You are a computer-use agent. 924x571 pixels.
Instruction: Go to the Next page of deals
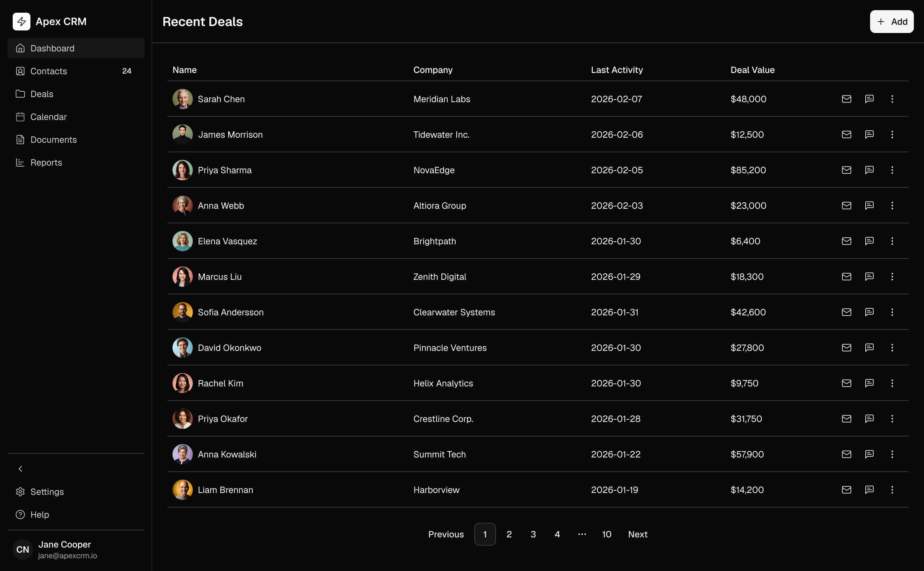click(x=638, y=534)
